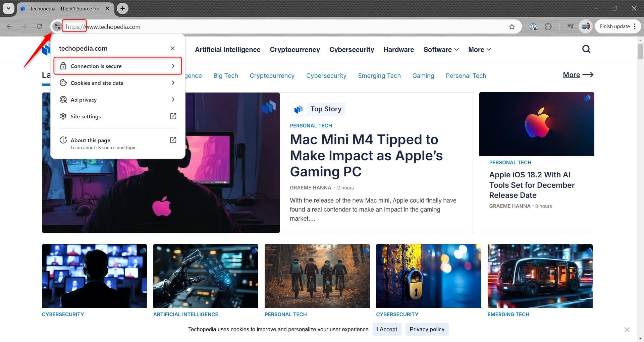Expand Cookies and site data chevron

173,83
